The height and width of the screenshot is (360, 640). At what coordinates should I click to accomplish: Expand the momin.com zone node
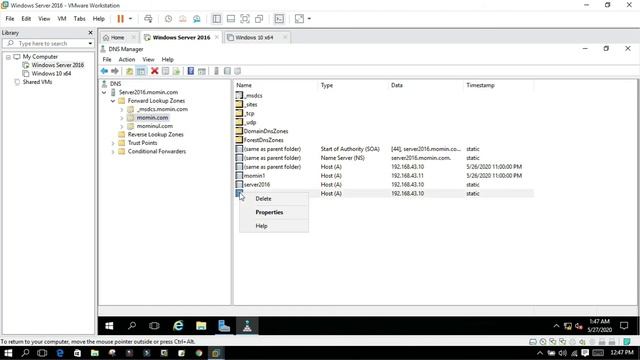(122, 118)
